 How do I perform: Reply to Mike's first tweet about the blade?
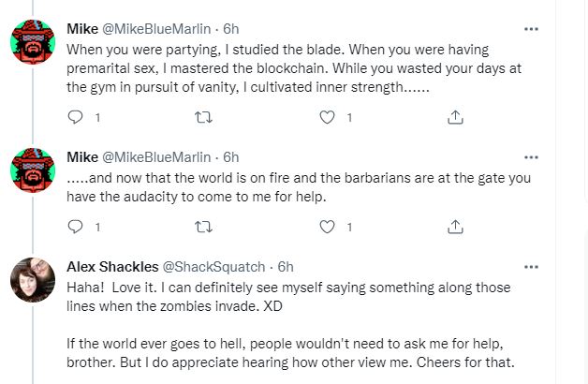[x=75, y=117]
